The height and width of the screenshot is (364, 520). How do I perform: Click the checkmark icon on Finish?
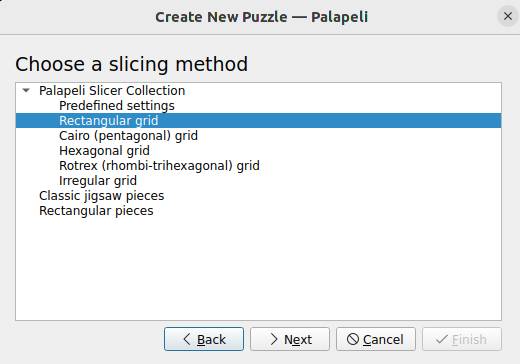[442, 339]
